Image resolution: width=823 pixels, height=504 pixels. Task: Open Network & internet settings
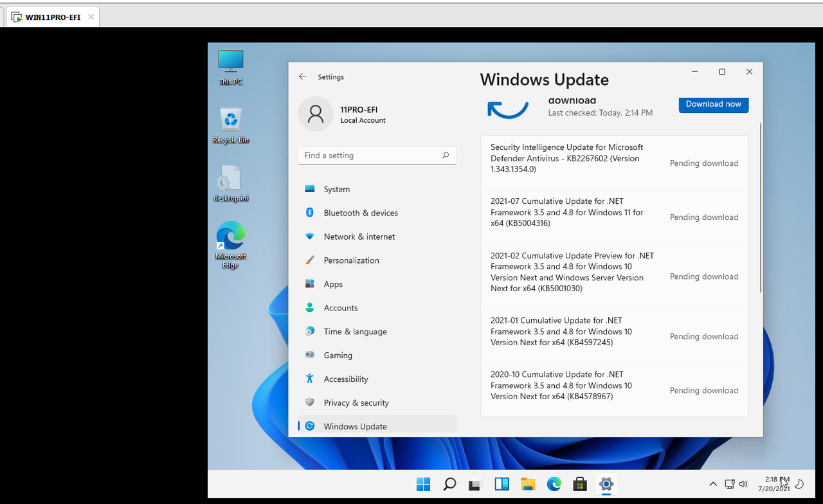click(377, 237)
